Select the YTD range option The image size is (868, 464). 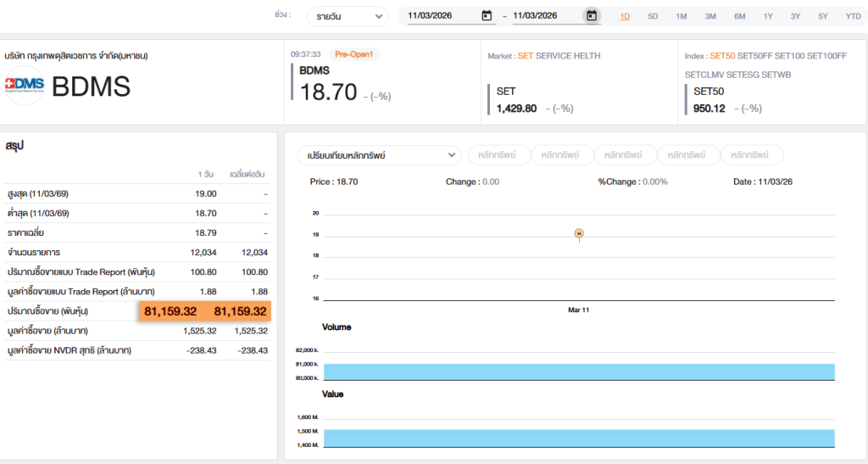click(853, 16)
